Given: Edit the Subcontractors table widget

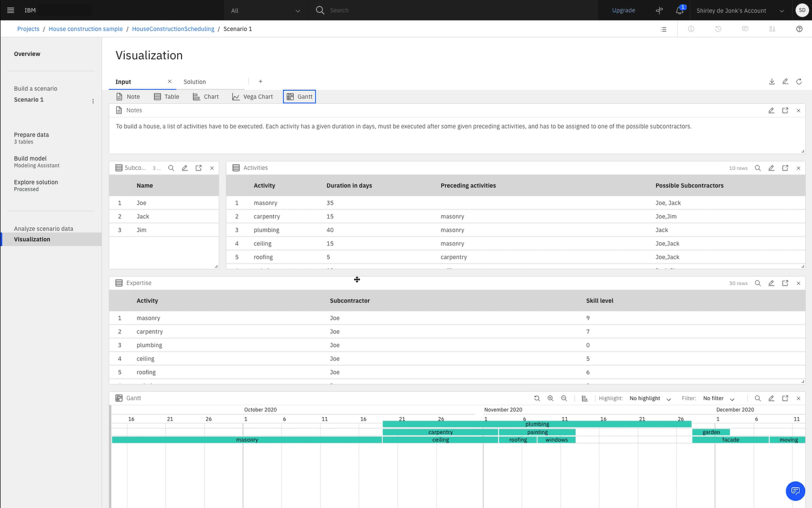Looking at the screenshot, I should (x=185, y=168).
